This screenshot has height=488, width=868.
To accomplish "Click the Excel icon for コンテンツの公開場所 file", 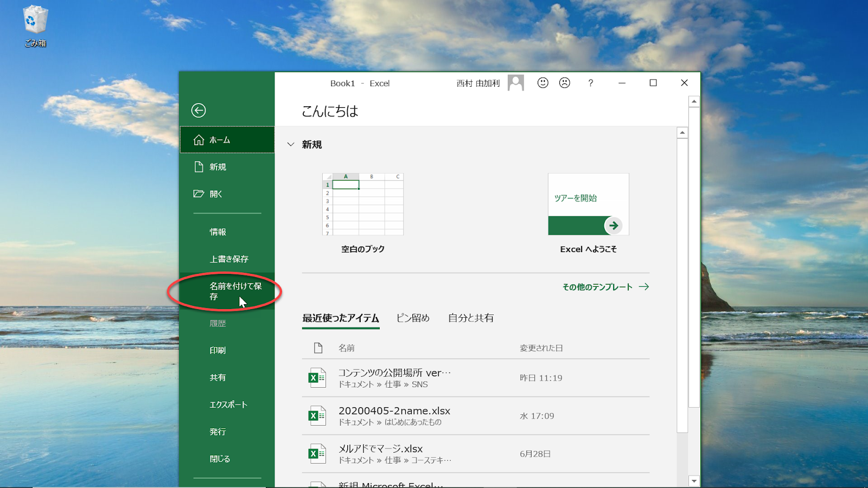I will pos(317,378).
